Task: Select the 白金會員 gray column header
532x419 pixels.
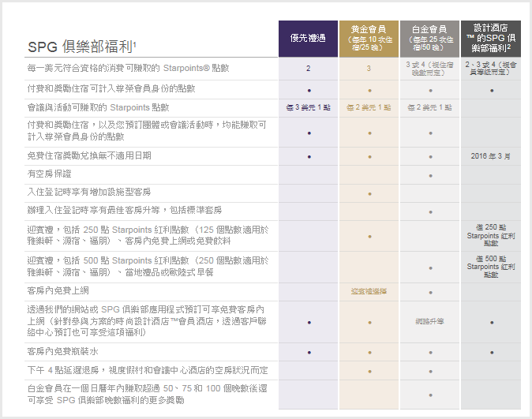Action: coord(429,39)
